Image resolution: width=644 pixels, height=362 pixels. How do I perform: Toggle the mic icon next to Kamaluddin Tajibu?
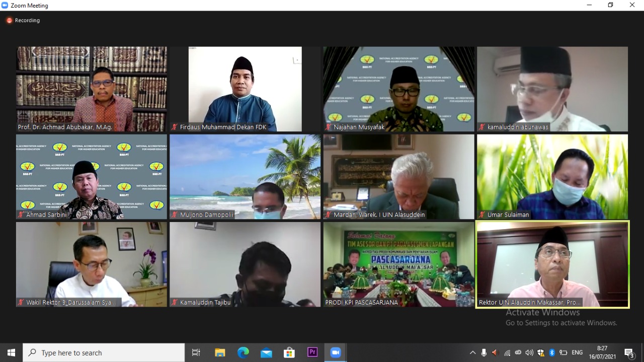pos(174,302)
